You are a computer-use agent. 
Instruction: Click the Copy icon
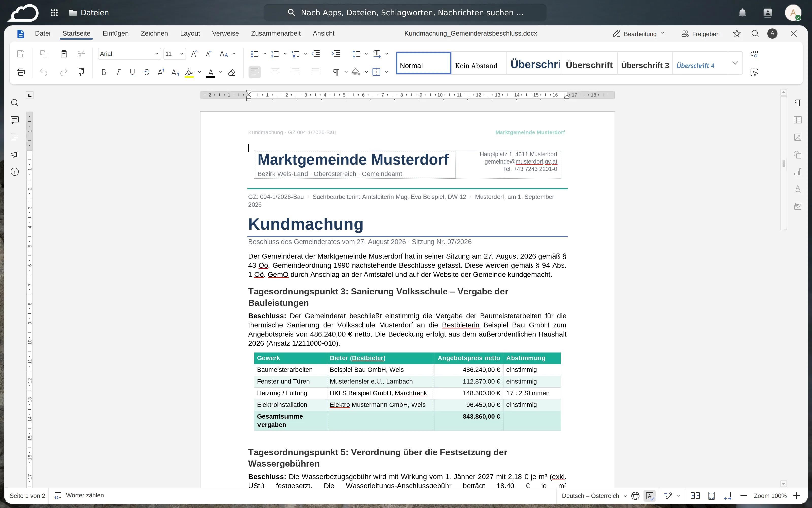tap(44, 54)
